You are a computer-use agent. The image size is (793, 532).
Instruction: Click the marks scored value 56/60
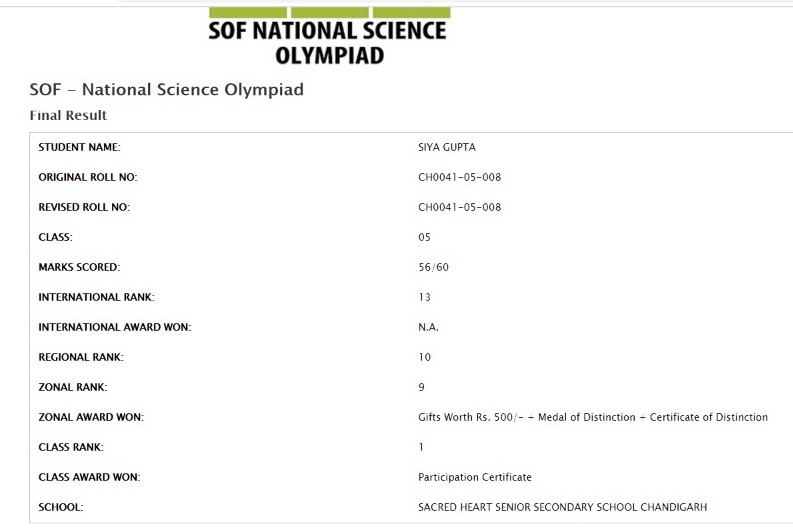click(x=433, y=267)
